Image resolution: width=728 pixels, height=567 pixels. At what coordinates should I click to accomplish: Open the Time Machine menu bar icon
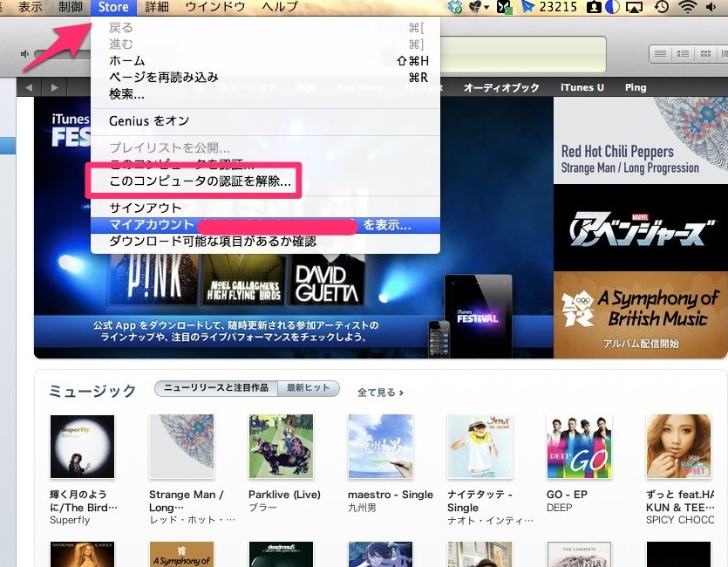coord(662,7)
